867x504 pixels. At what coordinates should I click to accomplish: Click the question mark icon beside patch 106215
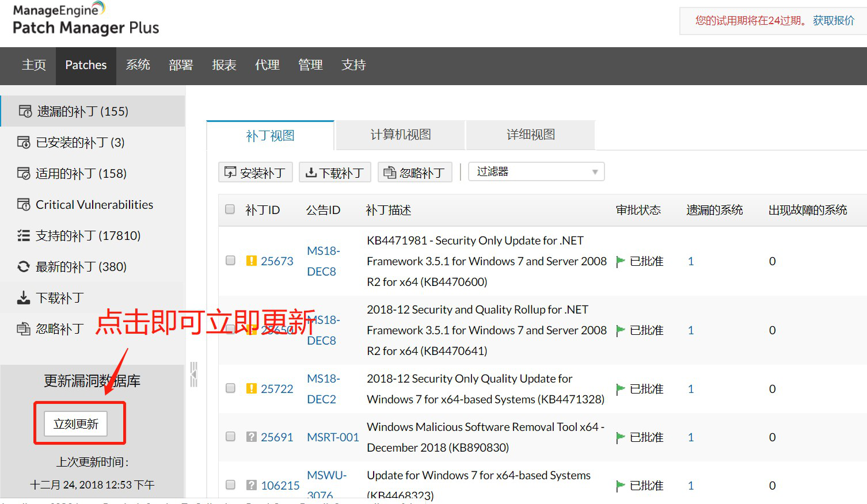252,485
